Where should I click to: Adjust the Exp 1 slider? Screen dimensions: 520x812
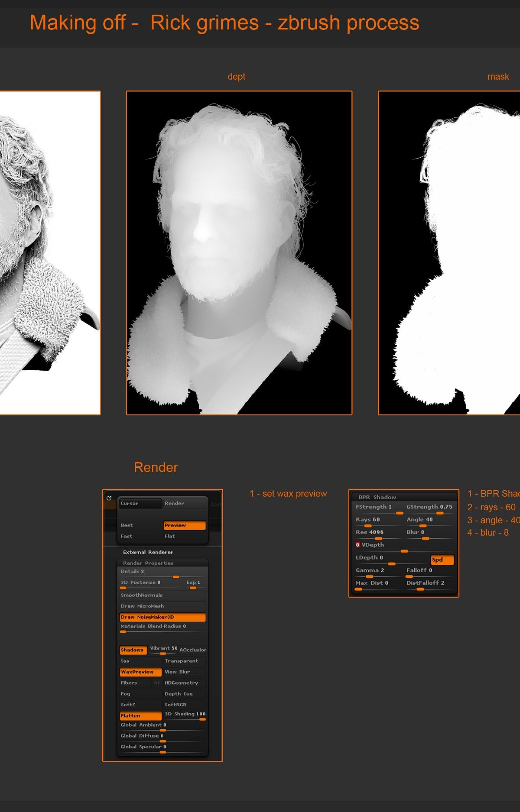click(x=196, y=584)
